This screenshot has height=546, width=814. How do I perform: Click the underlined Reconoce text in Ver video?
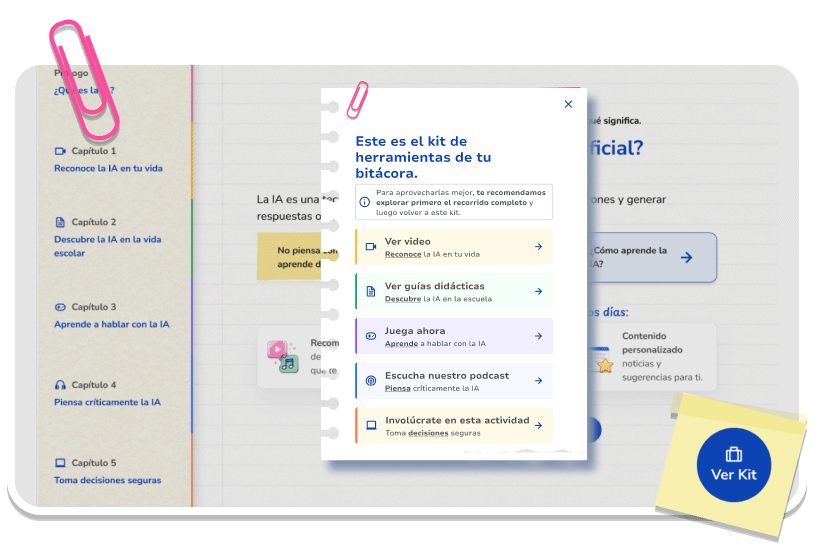click(x=403, y=254)
